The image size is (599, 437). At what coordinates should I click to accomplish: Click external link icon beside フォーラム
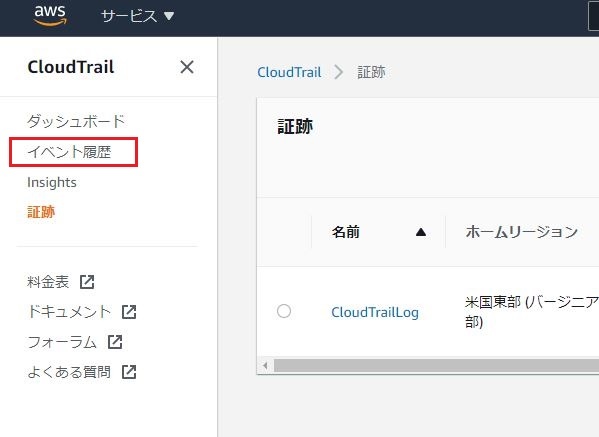115,342
